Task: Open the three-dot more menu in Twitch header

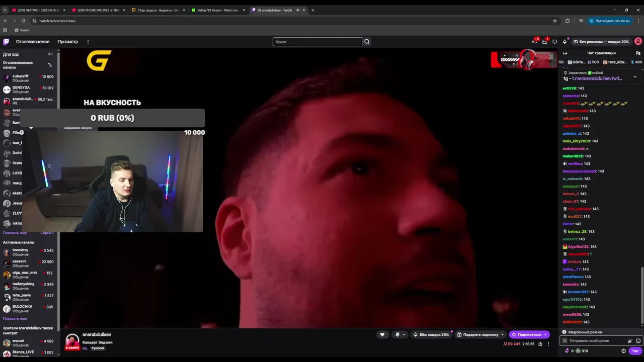Action: (x=88, y=42)
